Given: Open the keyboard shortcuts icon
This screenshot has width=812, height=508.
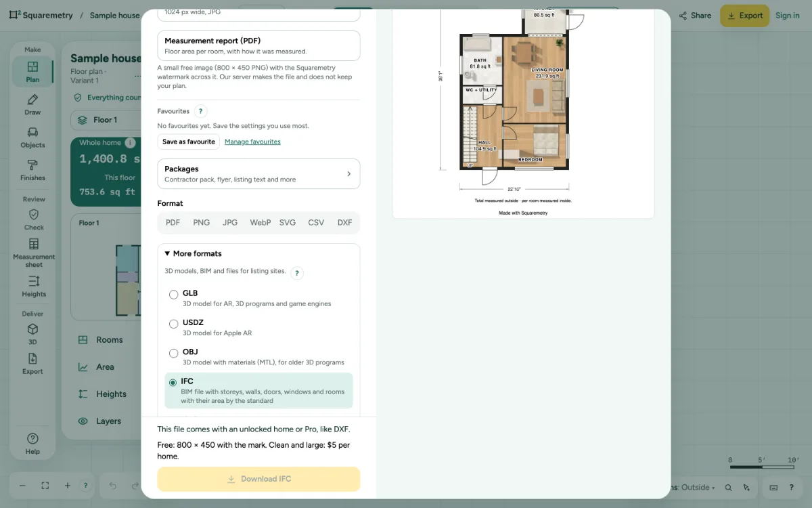Looking at the screenshot, I should point(773,488).
